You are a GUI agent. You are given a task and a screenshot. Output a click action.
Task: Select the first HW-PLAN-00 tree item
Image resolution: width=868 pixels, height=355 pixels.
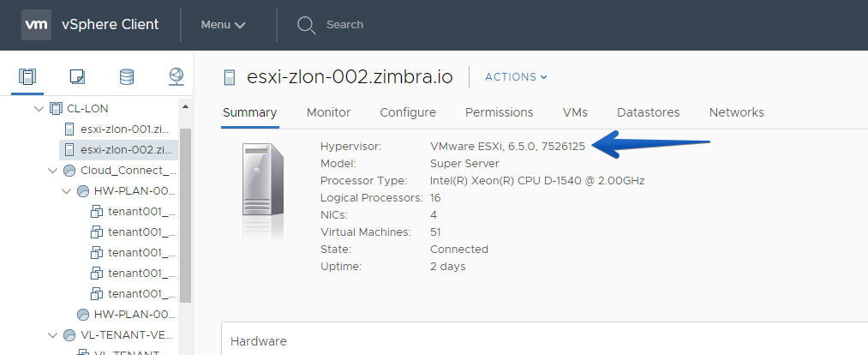point(135,191)
